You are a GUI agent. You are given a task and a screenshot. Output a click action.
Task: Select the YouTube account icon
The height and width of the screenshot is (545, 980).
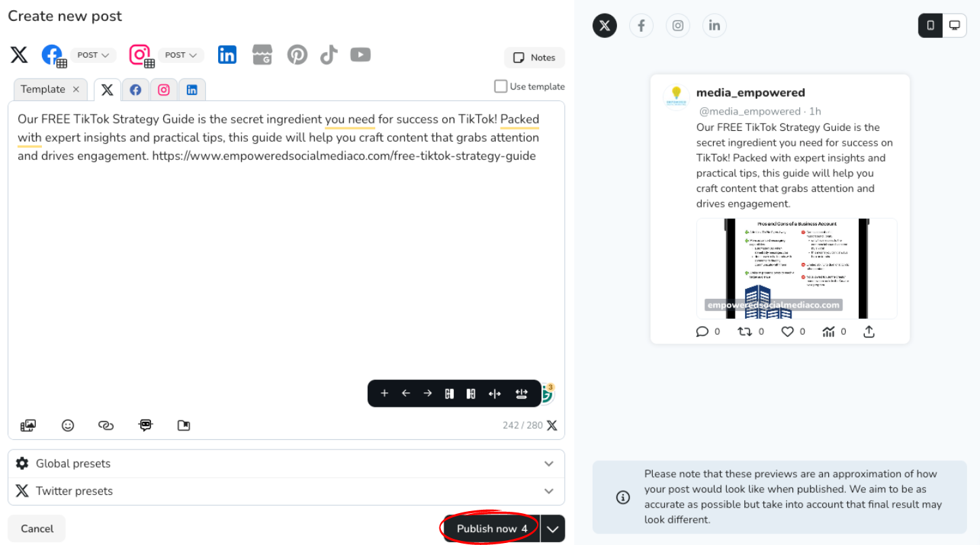click(360, 54)
